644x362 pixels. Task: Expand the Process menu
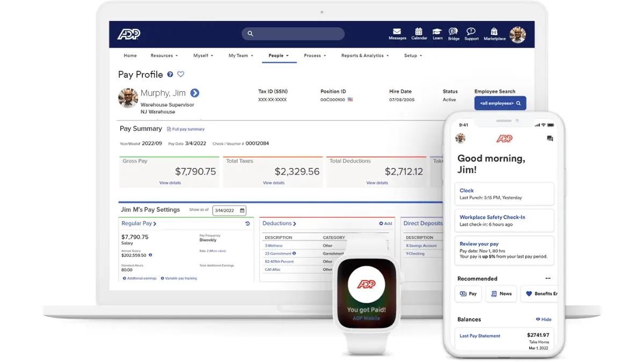coord(315,56)
